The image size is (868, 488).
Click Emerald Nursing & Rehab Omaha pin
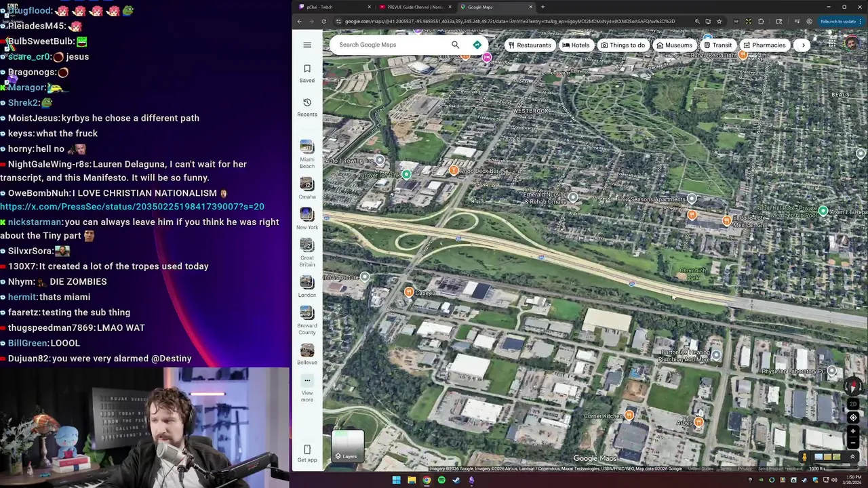coord(573,197)
